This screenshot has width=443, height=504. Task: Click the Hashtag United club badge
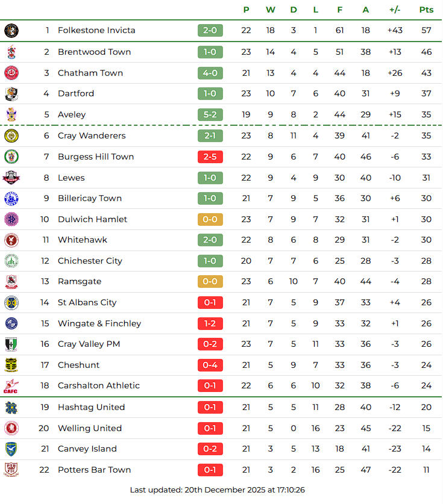11,408
